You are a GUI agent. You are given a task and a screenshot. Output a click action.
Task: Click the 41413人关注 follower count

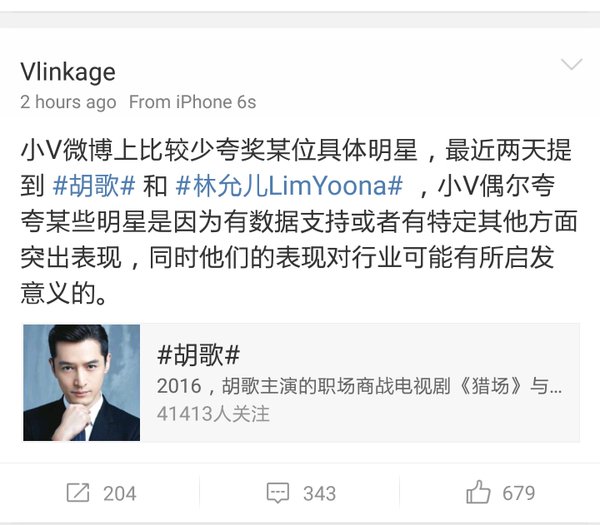[213, 414]
